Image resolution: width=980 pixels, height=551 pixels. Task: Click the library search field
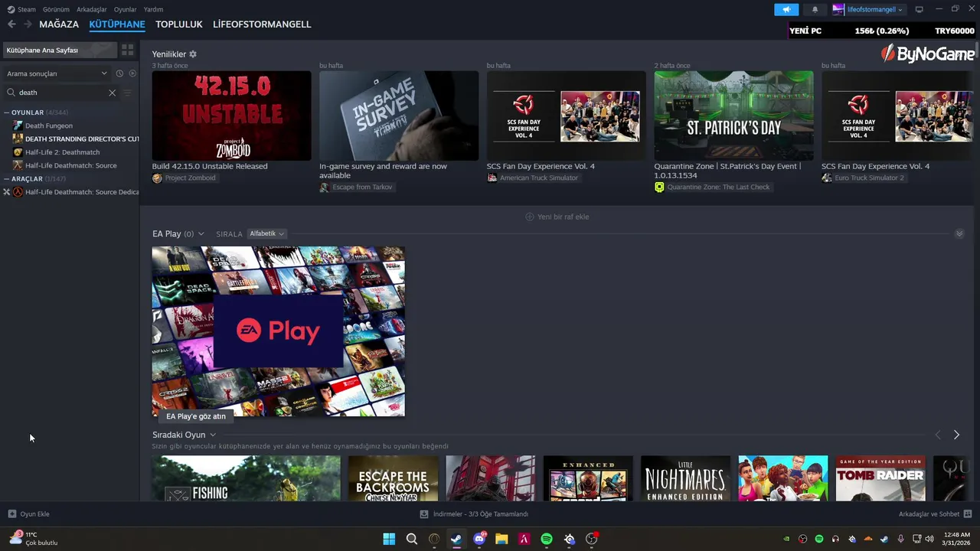pyautogui.click(x=63, y=93)
